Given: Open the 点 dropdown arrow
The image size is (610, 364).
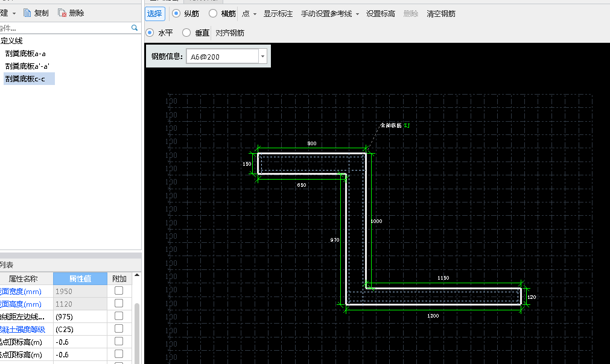Looking at the screenshot, I should point(255,14).
